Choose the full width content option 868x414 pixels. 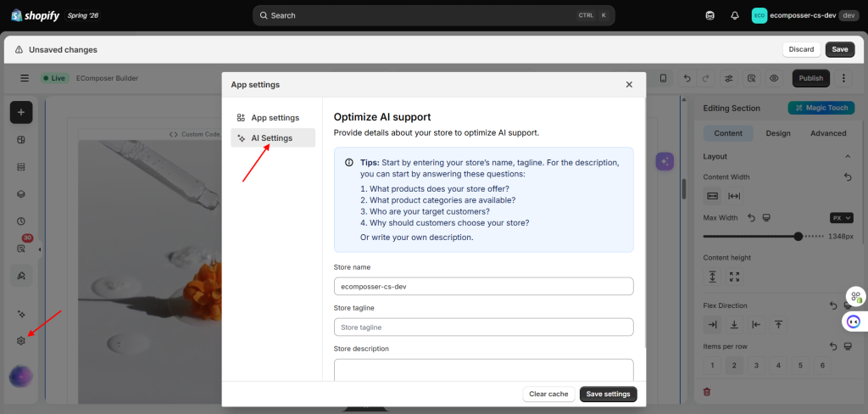[x=735, y=196]
